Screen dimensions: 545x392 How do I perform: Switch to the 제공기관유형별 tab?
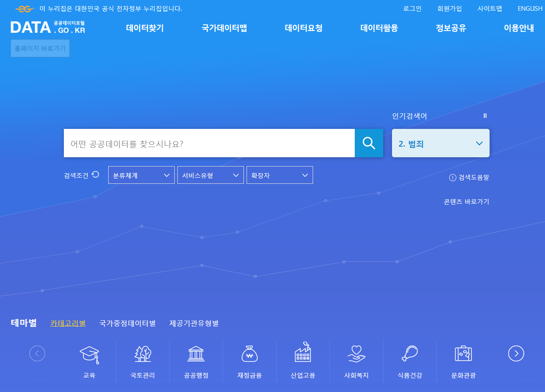194,323
